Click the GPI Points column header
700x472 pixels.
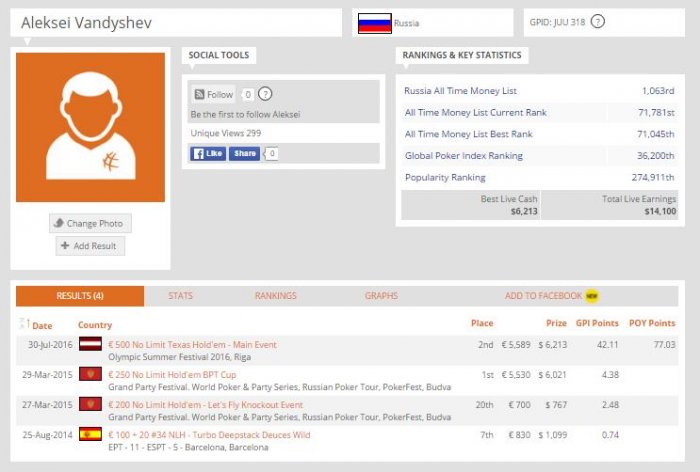tap(597, 323)
